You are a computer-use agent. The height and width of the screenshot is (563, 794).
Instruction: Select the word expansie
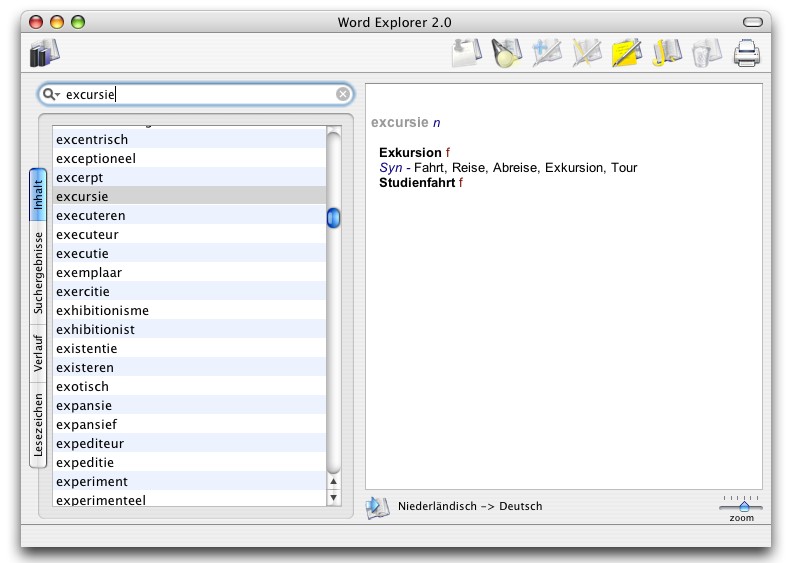coord(189,405)
